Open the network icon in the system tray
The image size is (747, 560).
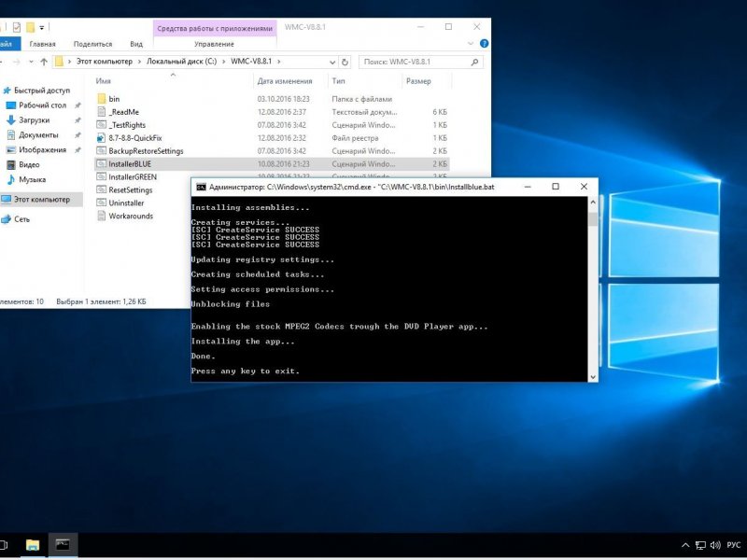point(700,545)
